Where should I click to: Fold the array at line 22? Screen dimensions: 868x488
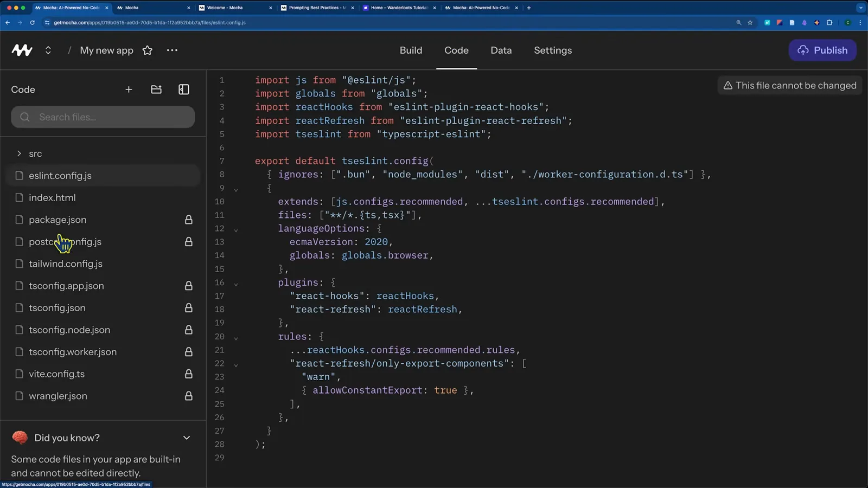[236, 365]
